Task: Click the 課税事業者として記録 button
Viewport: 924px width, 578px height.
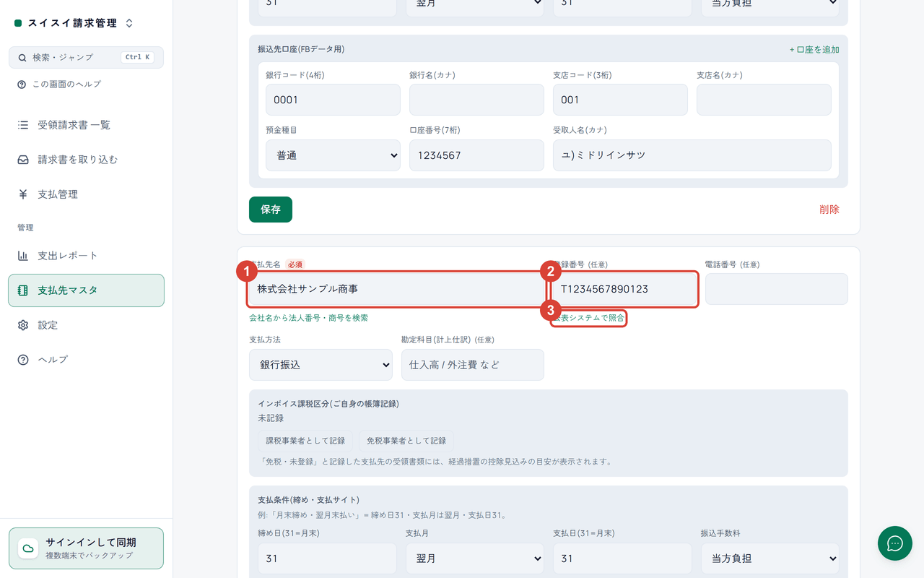Action: pos(305,441)
